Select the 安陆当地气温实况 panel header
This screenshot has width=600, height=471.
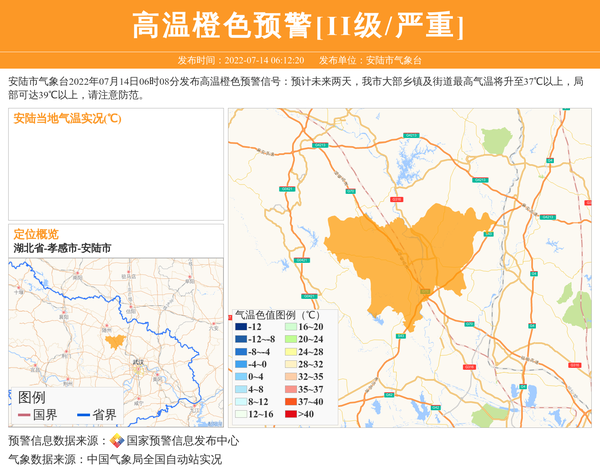[67, 118]
